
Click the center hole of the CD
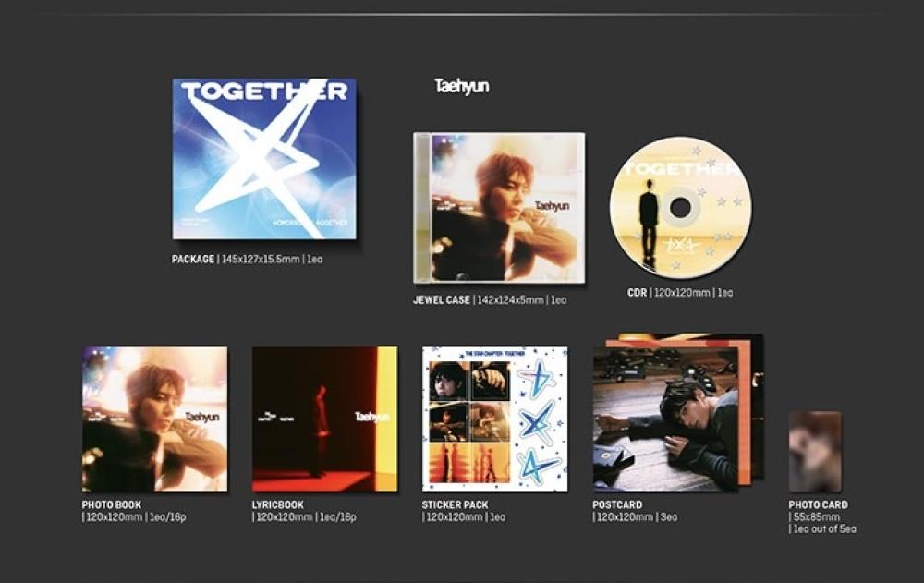point(681,208)
